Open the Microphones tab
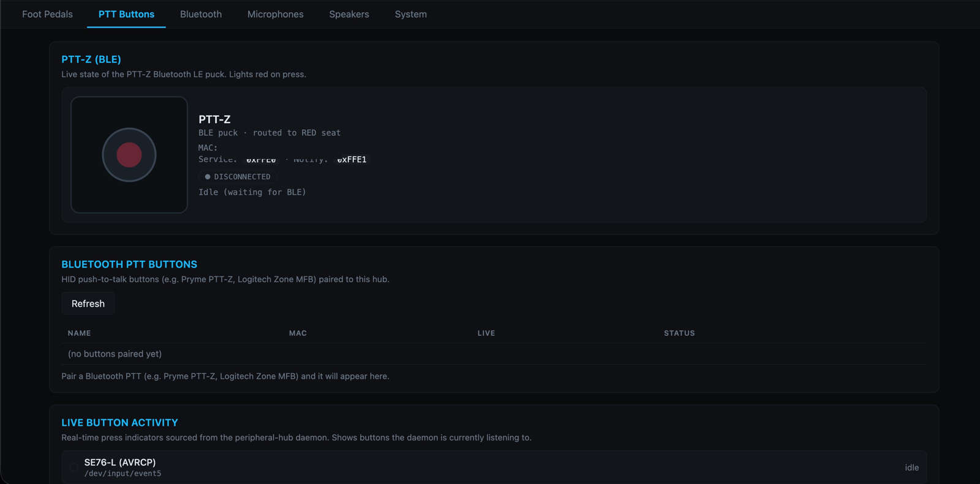Screen dimensions: 980x484 coord(276,14)
